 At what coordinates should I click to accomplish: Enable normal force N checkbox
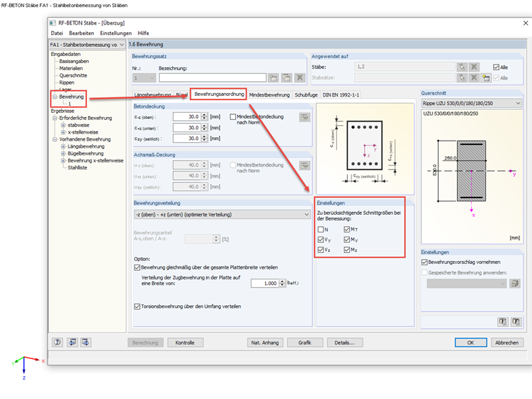(321, 230)
